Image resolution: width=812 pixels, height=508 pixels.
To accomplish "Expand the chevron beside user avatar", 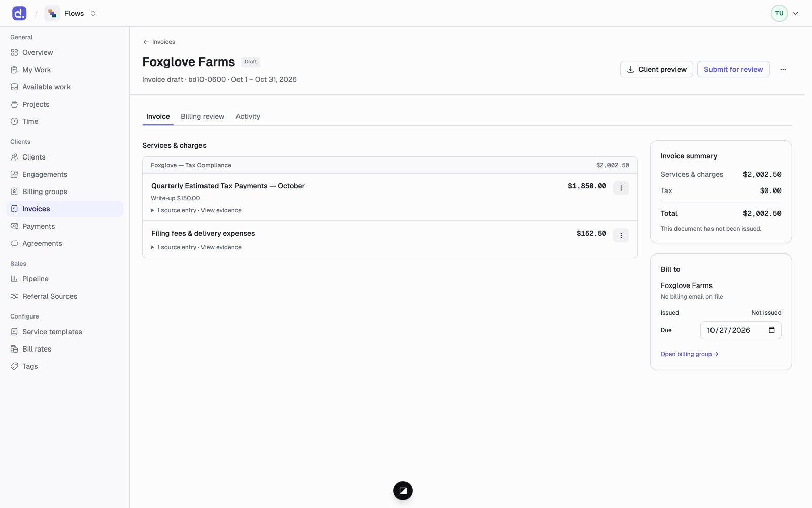I will [796, 14].
